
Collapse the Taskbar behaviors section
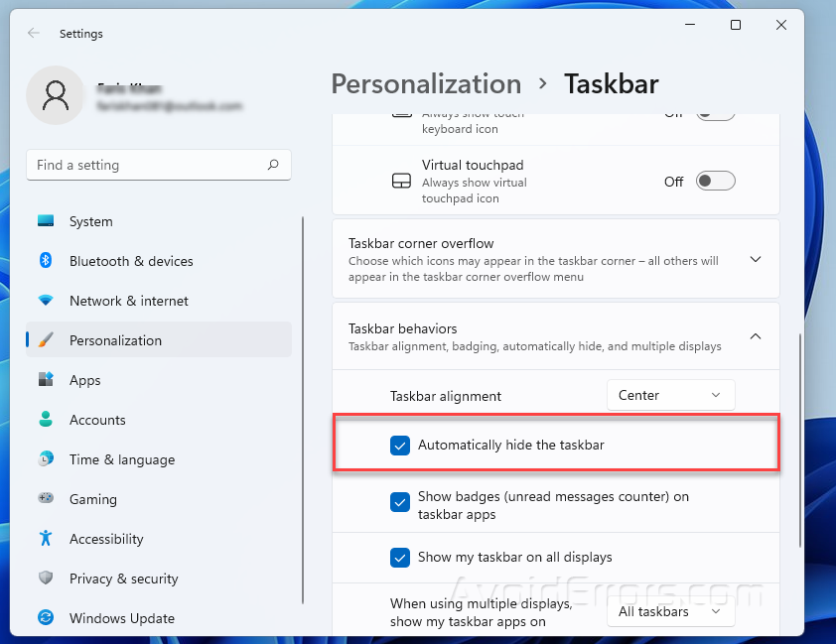coord(755,335)
